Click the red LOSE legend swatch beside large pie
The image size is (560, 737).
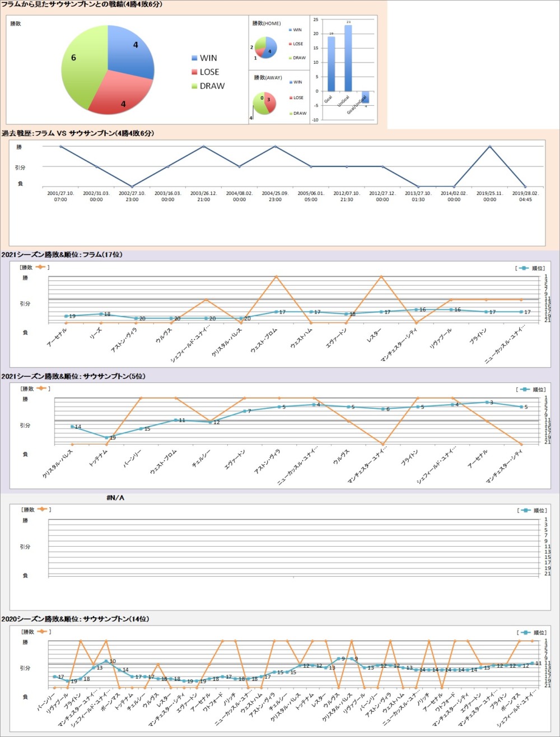tap(194, 72)
